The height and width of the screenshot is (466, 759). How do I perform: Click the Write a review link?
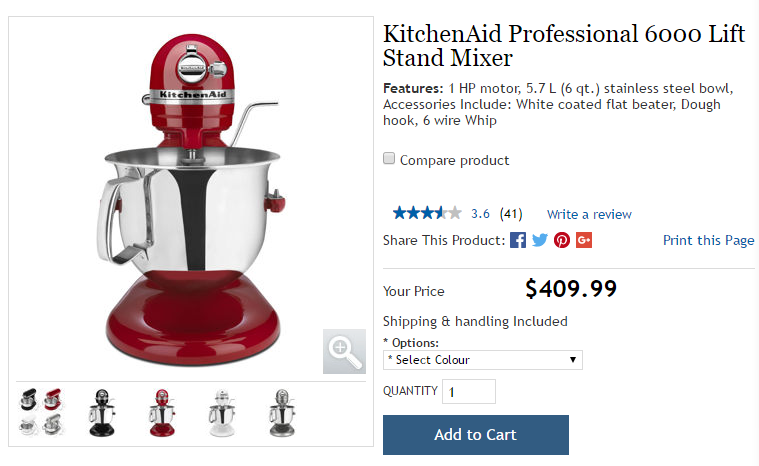pos(589,214)
